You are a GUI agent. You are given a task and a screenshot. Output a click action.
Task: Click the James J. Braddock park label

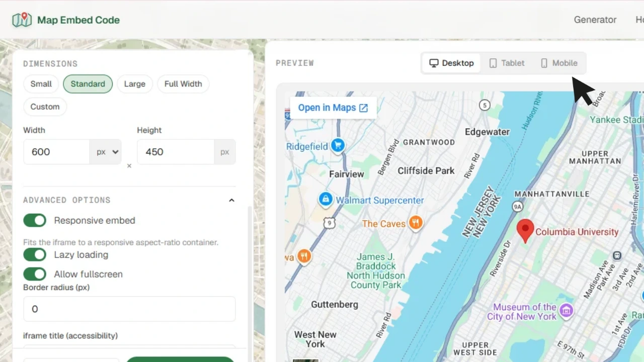click(x=376, y=271)
